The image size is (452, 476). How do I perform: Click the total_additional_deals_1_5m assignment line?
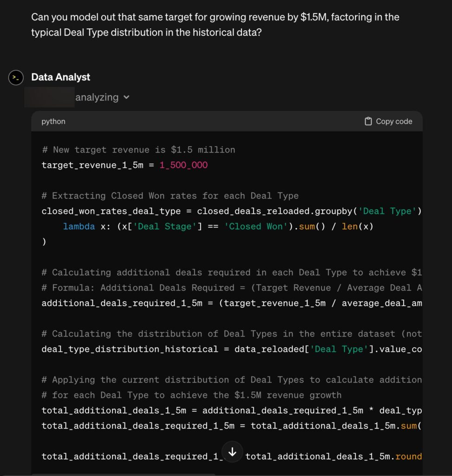click(x=232, y=410)
